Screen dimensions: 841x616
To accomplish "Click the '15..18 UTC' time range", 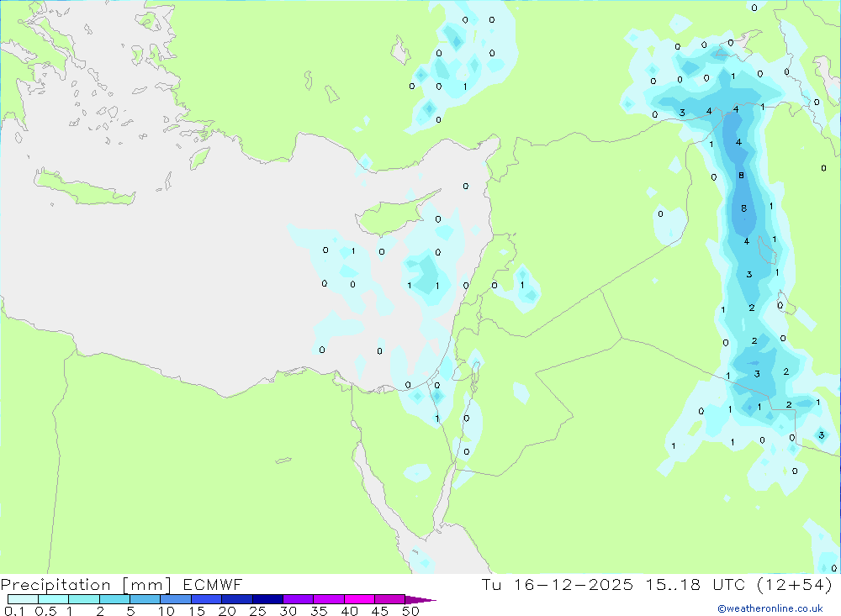I will [x=696, y=584].
